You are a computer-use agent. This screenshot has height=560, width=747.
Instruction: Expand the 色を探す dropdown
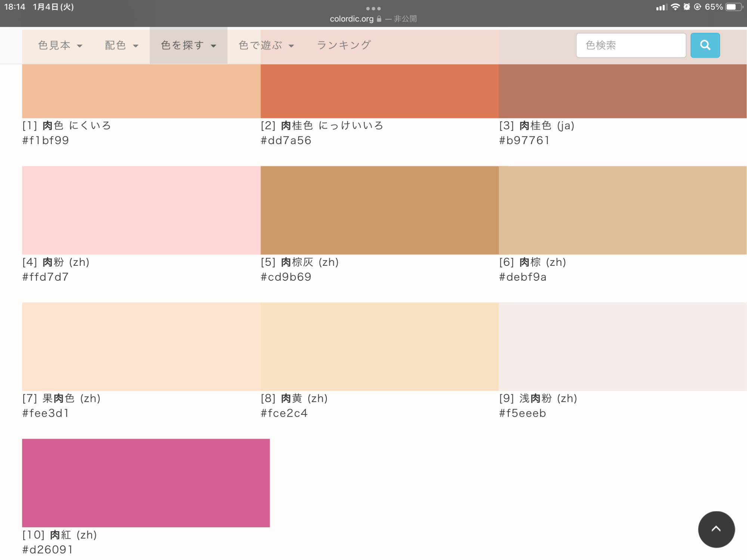tap(188, 46)
